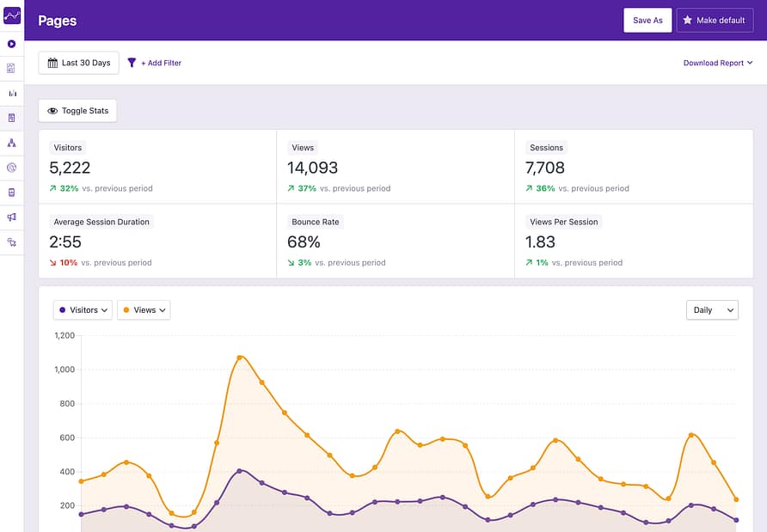The width and height of the screenshot is (767, 532).
Task: Open the mobile devices icon in sidebar
Action: pos(12,193)
